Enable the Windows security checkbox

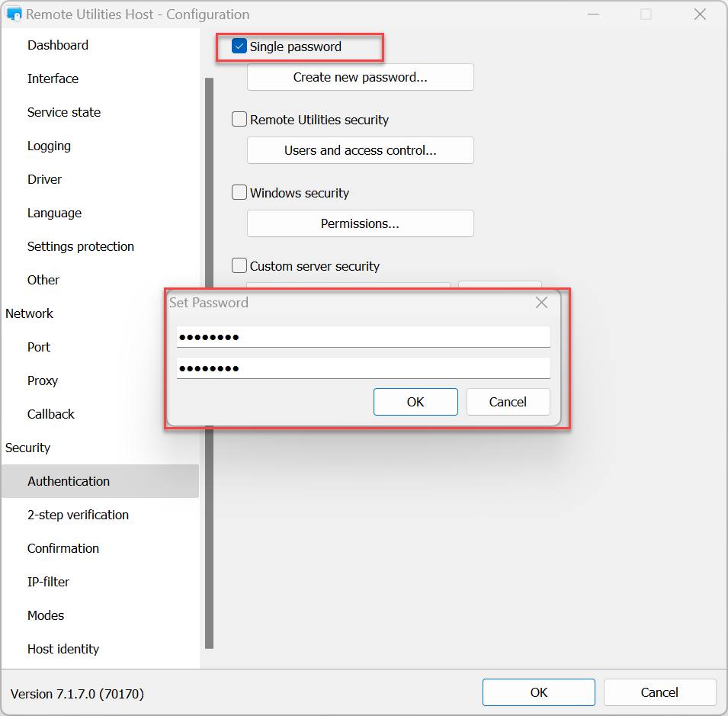239,193
